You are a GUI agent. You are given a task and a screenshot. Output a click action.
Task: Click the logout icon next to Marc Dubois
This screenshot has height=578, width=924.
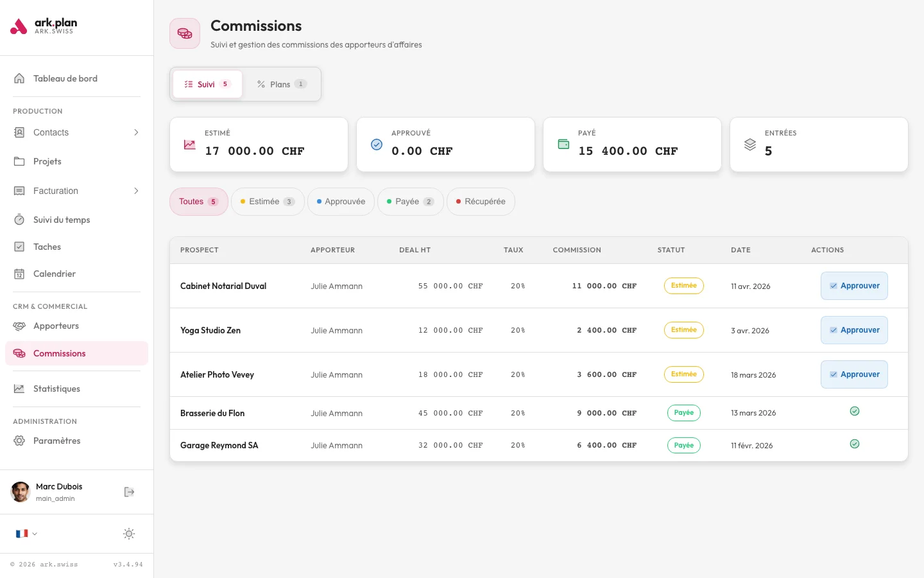(x=129, y=492)
